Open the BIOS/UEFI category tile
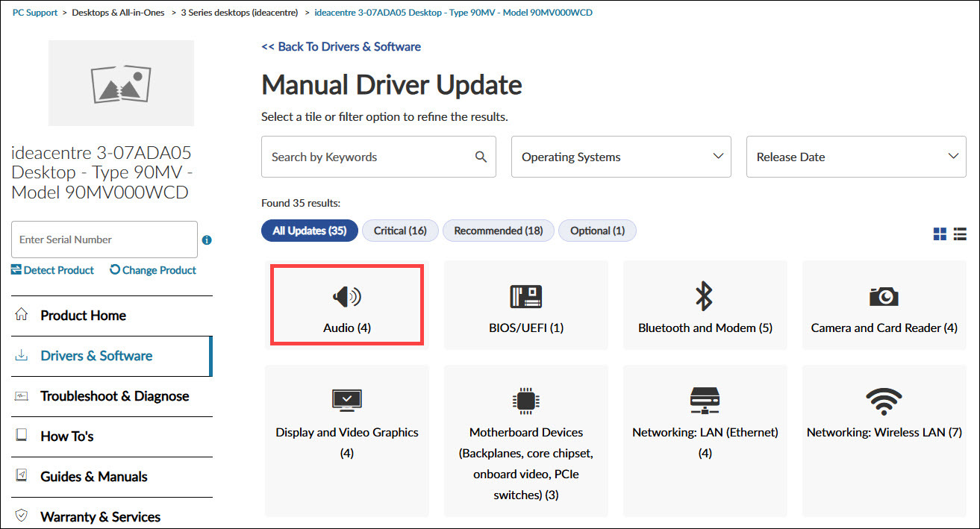980x529 pixels. 525,305
